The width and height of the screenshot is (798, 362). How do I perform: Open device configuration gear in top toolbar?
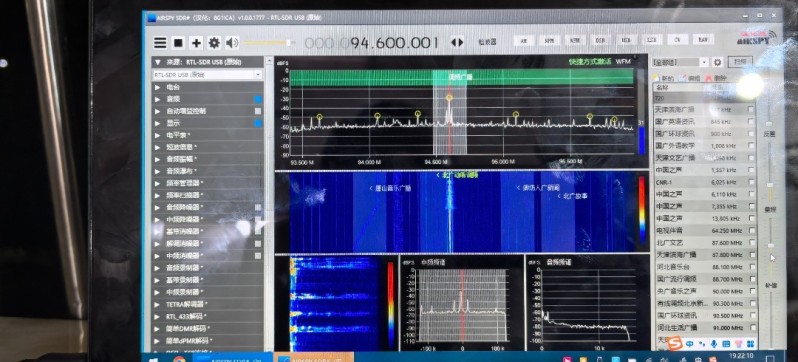click(214, 43)
